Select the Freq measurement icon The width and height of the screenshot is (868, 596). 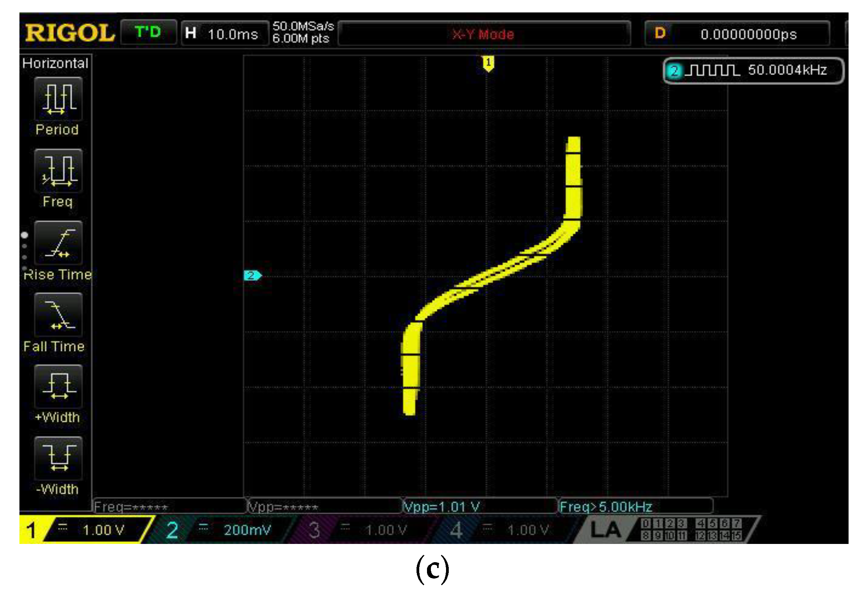coord(58,171)
